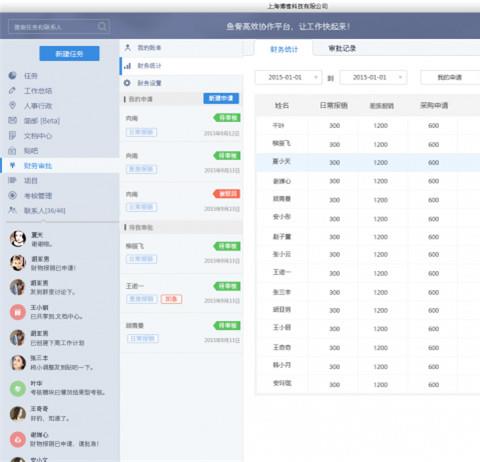Open 王奇奇 chat saying 好的,知道了
This screenshot has height=462, width=480.
[x=60, y=414]
